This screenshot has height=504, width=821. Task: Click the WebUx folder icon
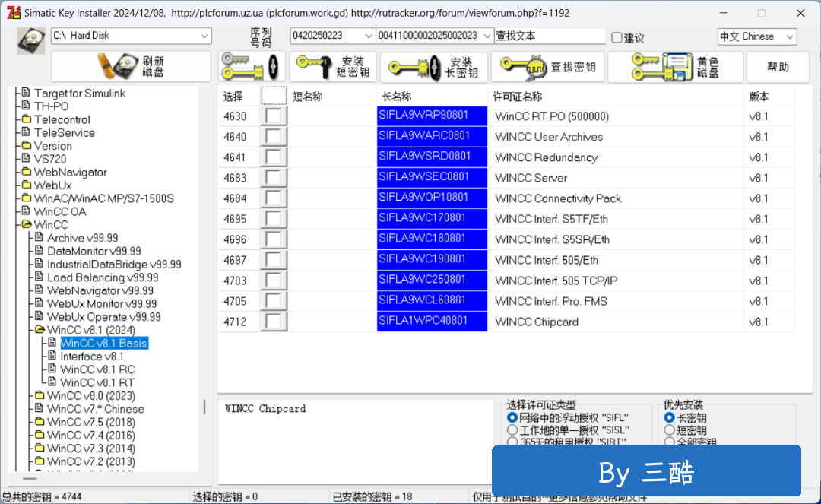[27, 185]
